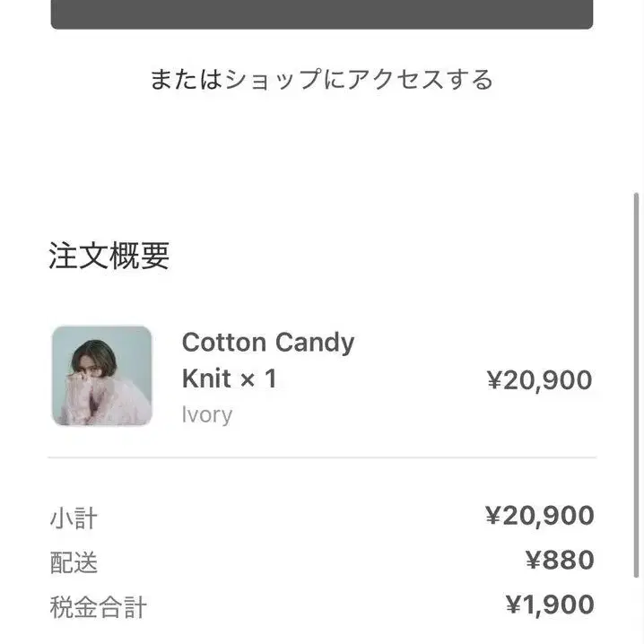Click the 税金合計 label
This screenshot has height=644, width=644.
tap(98, 608)
